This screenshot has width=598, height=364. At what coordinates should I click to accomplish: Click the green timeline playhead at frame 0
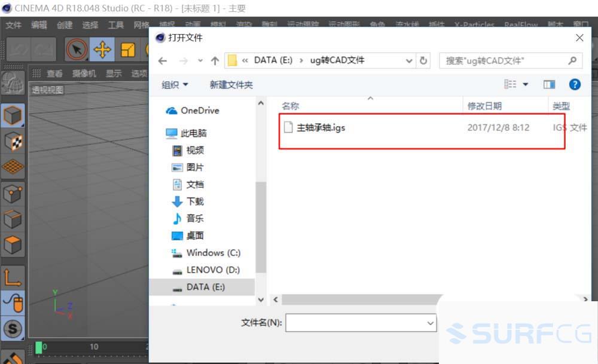(38, 347)
